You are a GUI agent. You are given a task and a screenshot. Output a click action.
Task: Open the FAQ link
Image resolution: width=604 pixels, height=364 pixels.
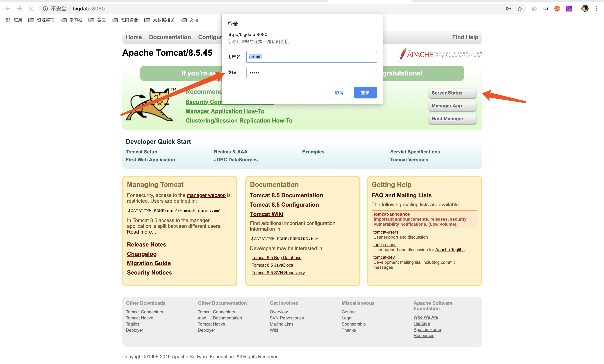377,195
